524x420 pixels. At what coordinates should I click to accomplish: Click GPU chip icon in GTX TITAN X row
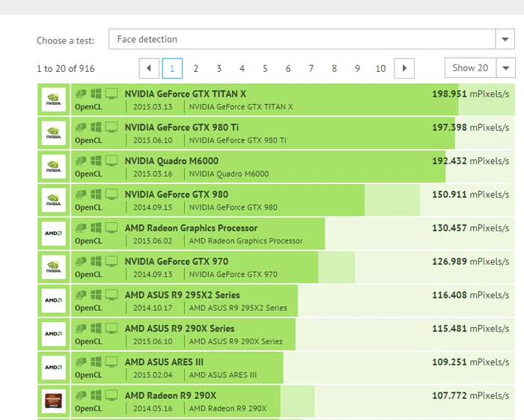(x=81, y=94)
